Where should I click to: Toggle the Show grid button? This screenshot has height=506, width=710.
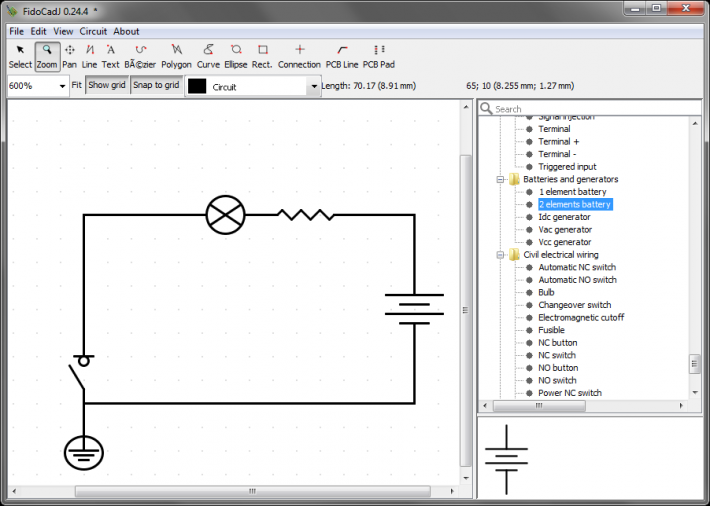point(107,85)
